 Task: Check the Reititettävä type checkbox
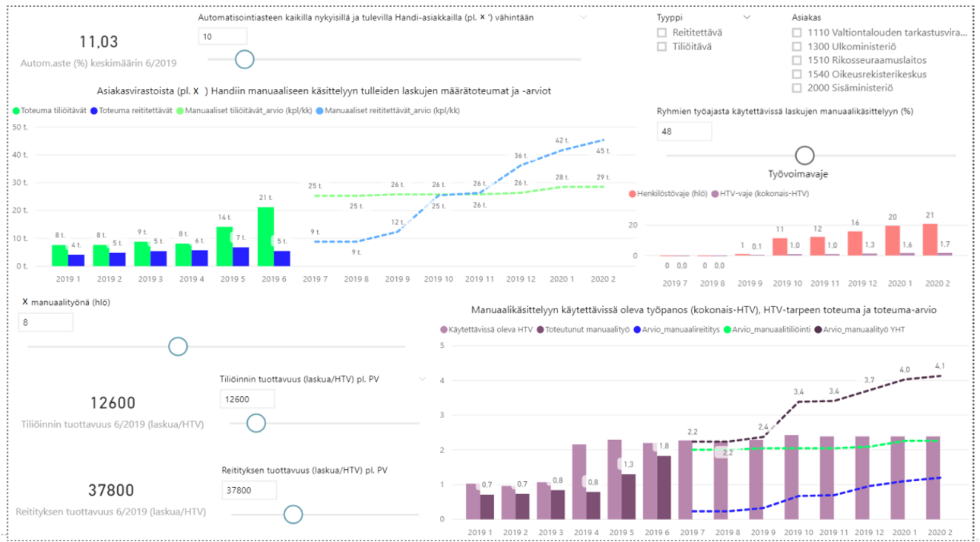662,33
